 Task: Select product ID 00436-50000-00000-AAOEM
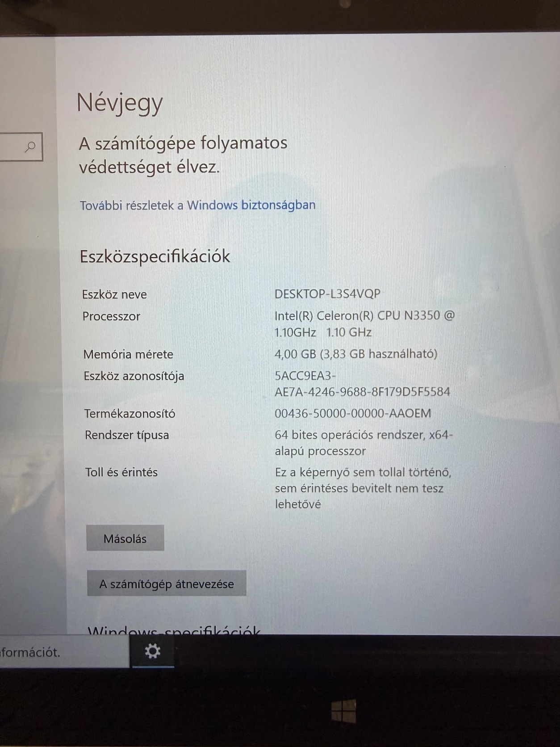pyautogui.click(x=353, y=413)
